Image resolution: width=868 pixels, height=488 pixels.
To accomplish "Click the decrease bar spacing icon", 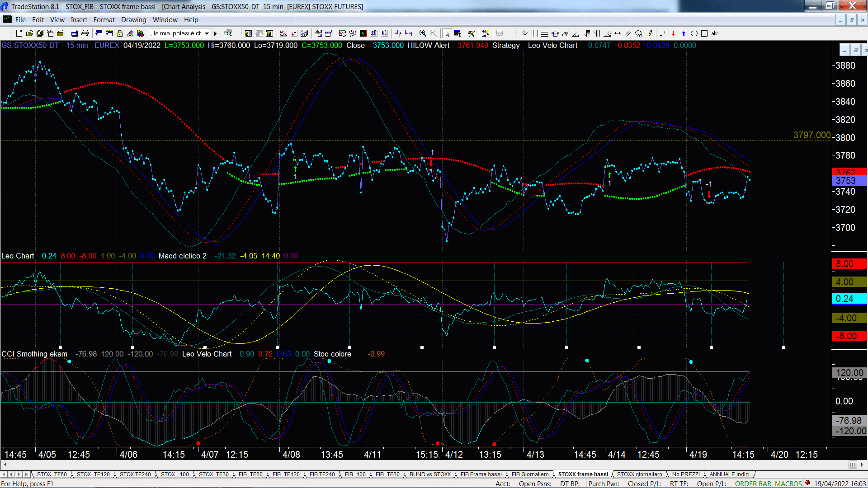I will pyautogui.click(x=398, y=33).
